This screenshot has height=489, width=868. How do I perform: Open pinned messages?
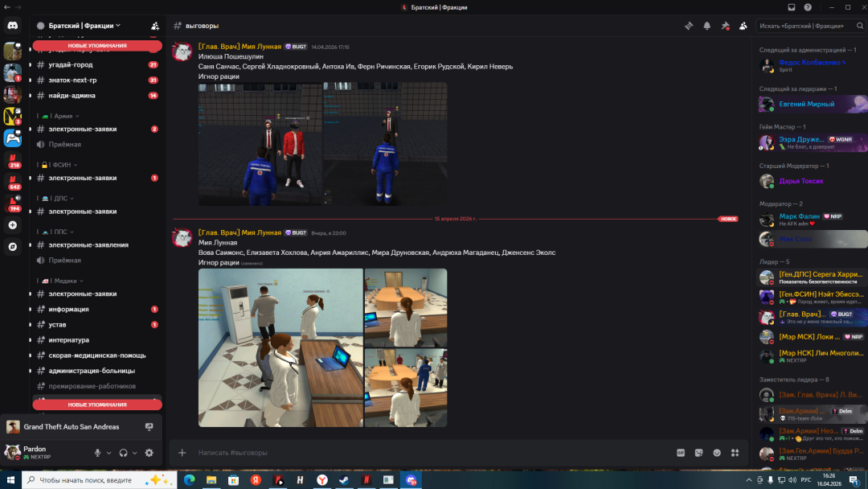tap(725, 26)
